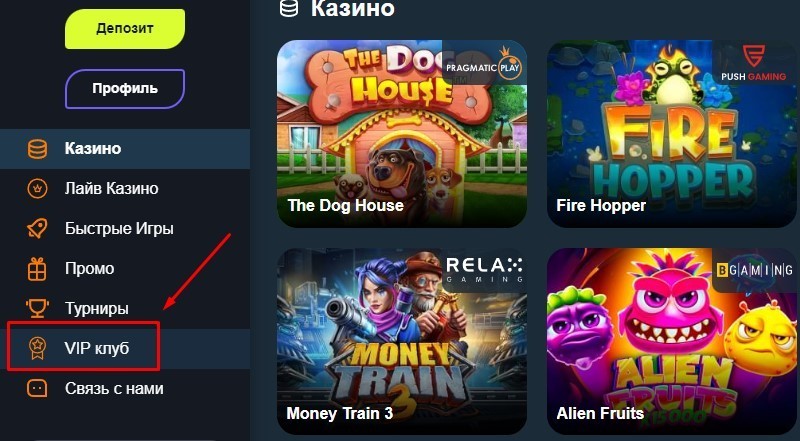
Task: Click the Связь с нами text link
Action: (114, 388)
